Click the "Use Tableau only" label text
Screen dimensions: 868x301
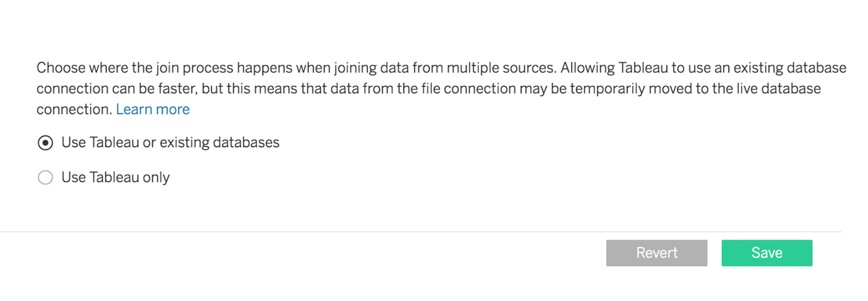point(115,177)
